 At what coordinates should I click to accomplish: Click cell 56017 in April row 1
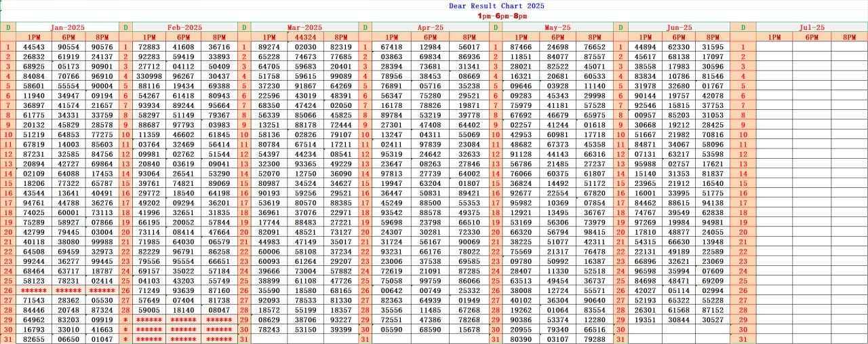469,47
